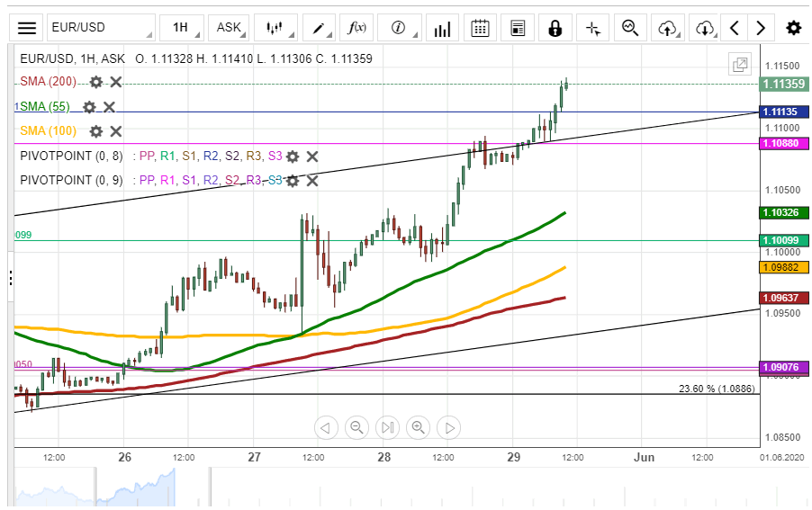Screen dimensions: 812x510
Task: Open the calendar date picker icon
Action: (x=481, y=28)
